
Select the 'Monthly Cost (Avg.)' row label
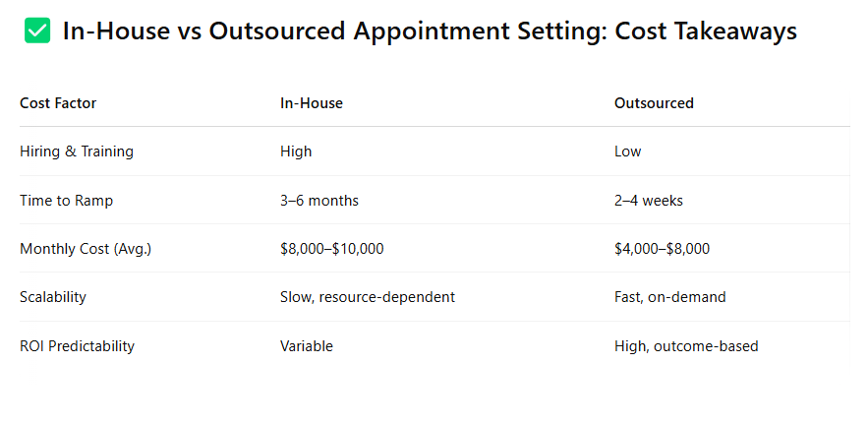click(86, 249)
